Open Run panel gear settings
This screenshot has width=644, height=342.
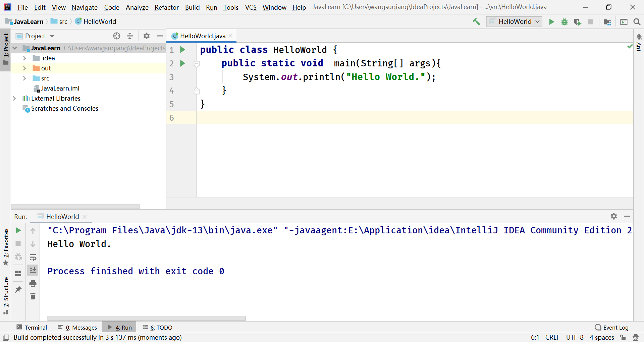click(614, 216)
